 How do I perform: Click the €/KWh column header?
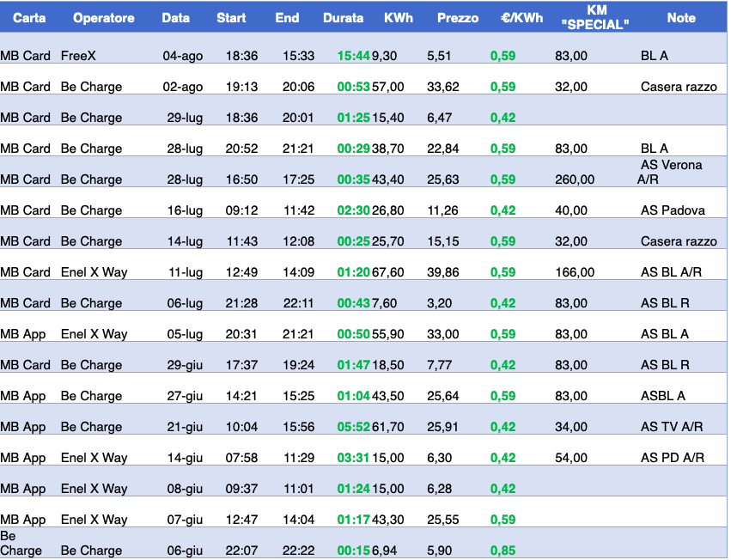[521, 18]
